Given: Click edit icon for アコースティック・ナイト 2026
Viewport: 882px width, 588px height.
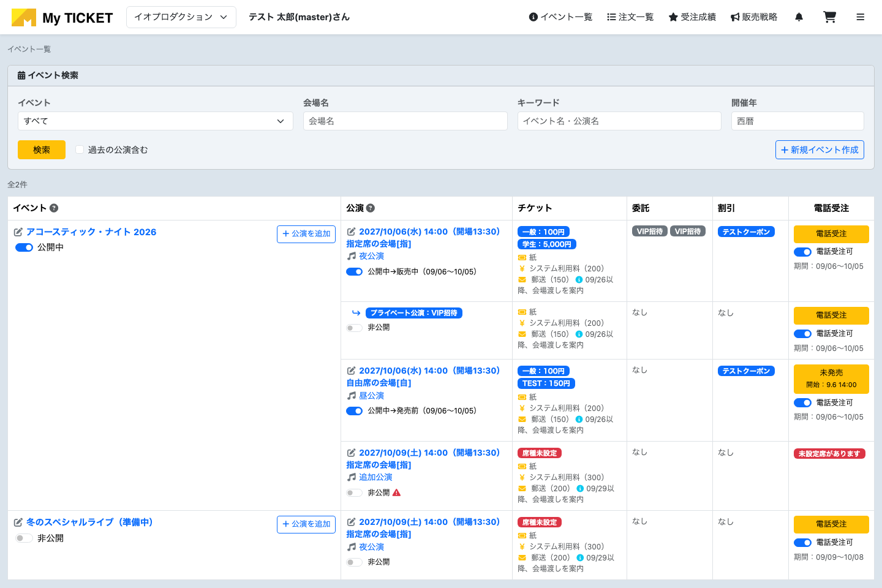Looking at the screenshot, I should click(18, 232).
